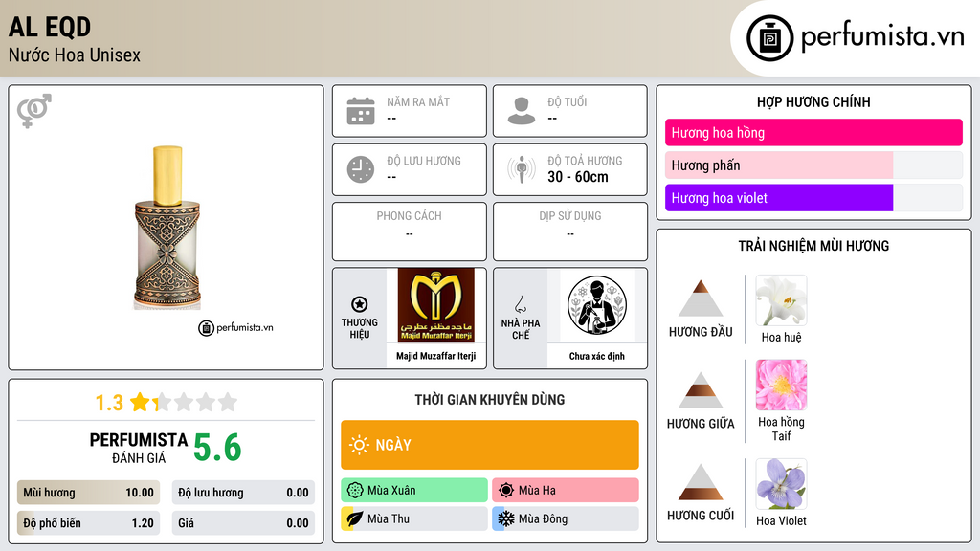Image resolution: width=980 pixels, height=551 pixels.
Task: Click the spring flower icon at Mùa Xuân
Action: click(x=355, y=491)
